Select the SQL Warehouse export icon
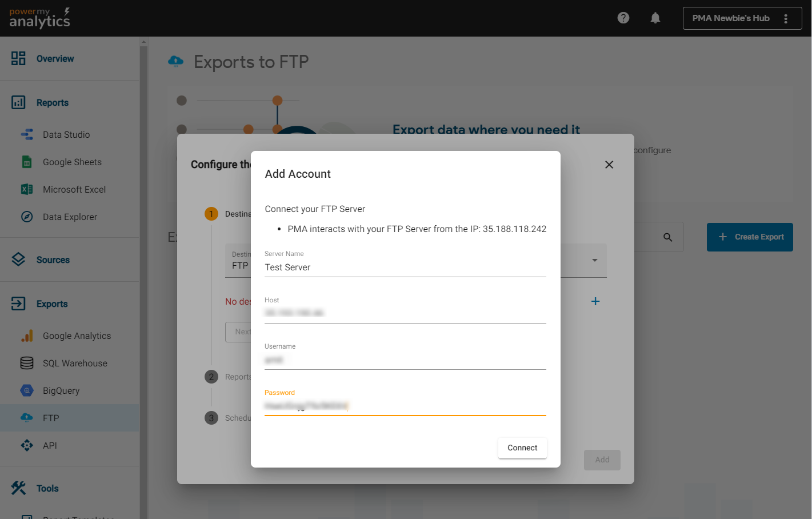This screenshot has height=519, width=812. tap(27, 363)
